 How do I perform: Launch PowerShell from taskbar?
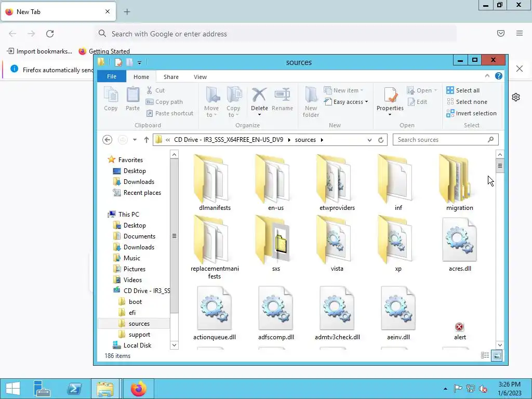coord(74,389)
